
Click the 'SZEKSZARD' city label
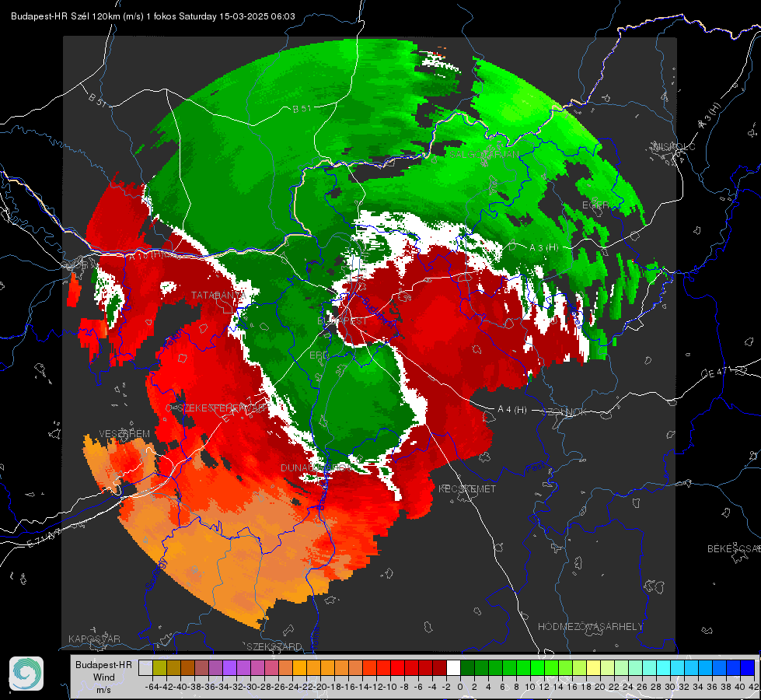[274, 647]
